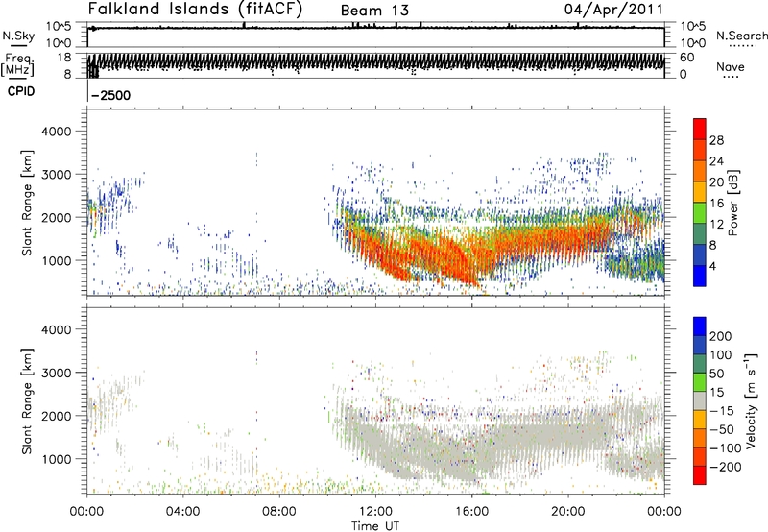Select the 'N.Sky' legend label

tap(18, 36)
